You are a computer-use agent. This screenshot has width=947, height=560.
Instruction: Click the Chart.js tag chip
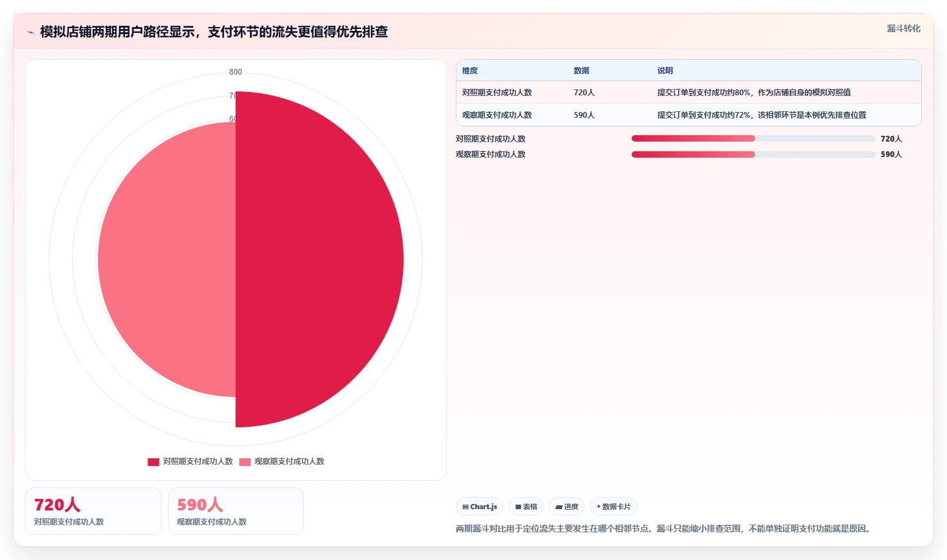click(x=480, y=507)
